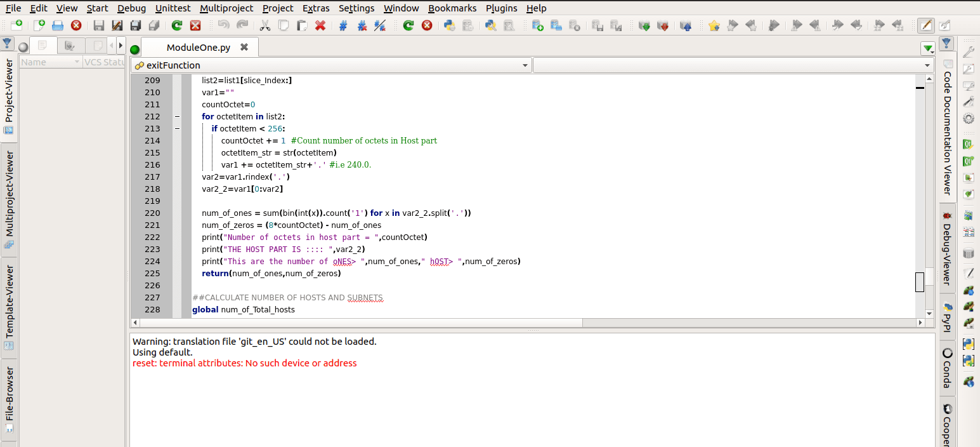Open the green arrow tab list dropdown

(928, 48)
